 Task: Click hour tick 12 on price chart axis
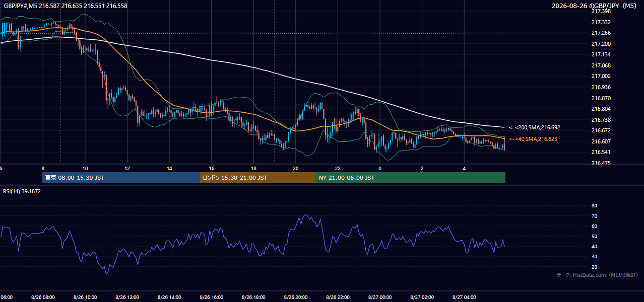pos(127,168)
